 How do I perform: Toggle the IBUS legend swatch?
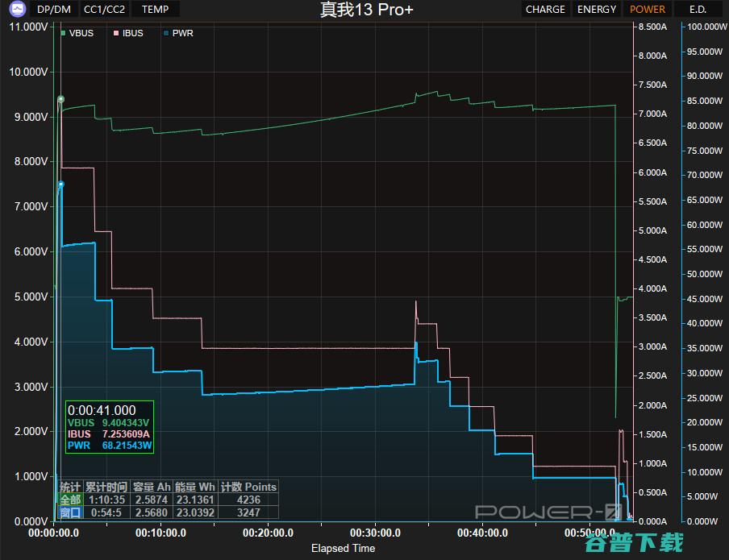116,33
